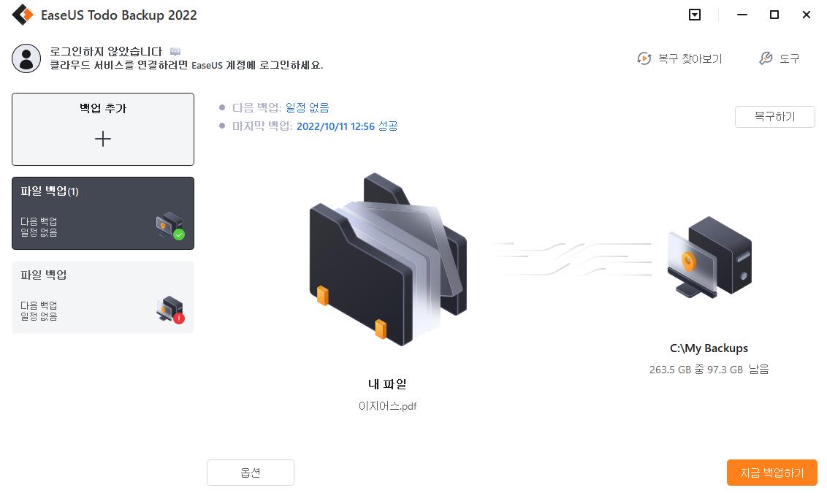Viewport: 827px width, 504px height.
Task: Click the green checkmark backup status icon
Action: pos(179,234)
